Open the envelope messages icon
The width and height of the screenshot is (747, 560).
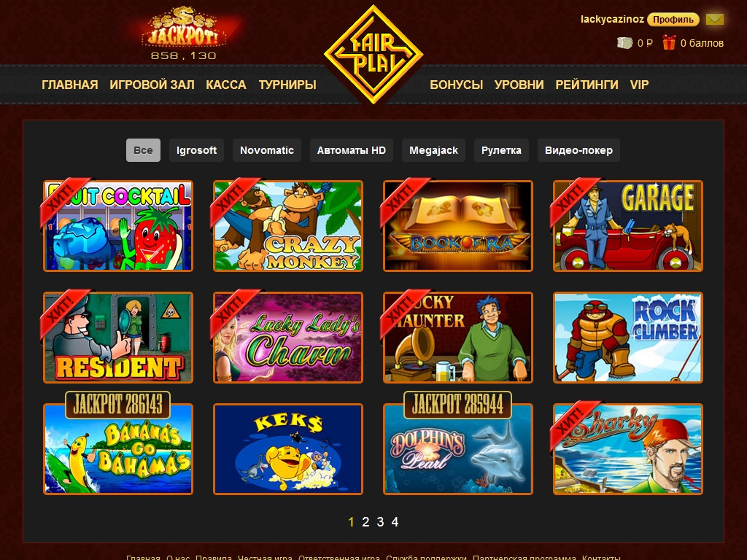click(715, 20)
